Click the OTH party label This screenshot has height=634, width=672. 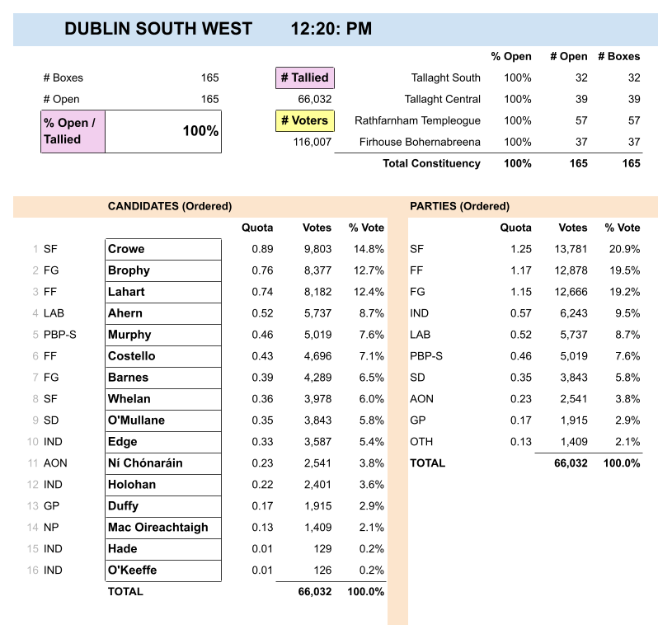(x=421, y=442)
